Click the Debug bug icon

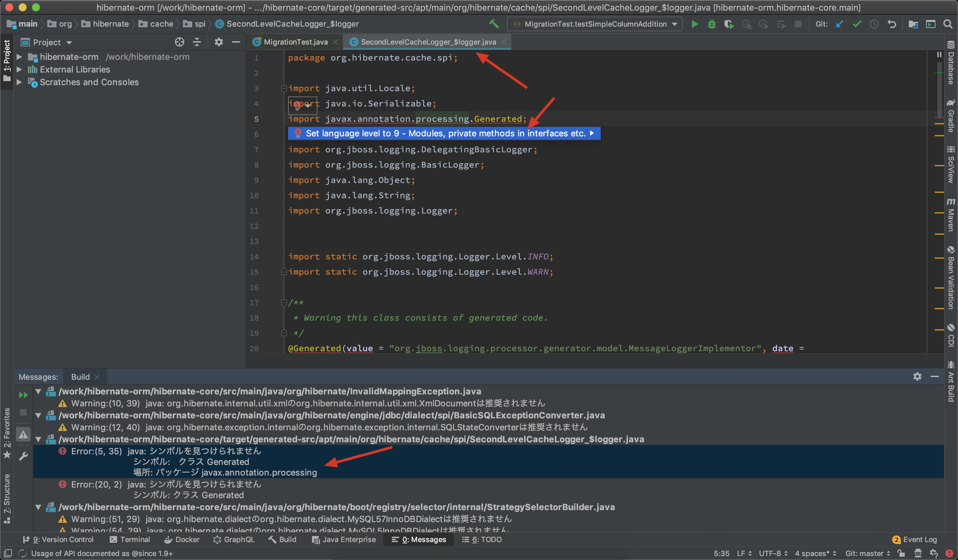click(712, 24)
